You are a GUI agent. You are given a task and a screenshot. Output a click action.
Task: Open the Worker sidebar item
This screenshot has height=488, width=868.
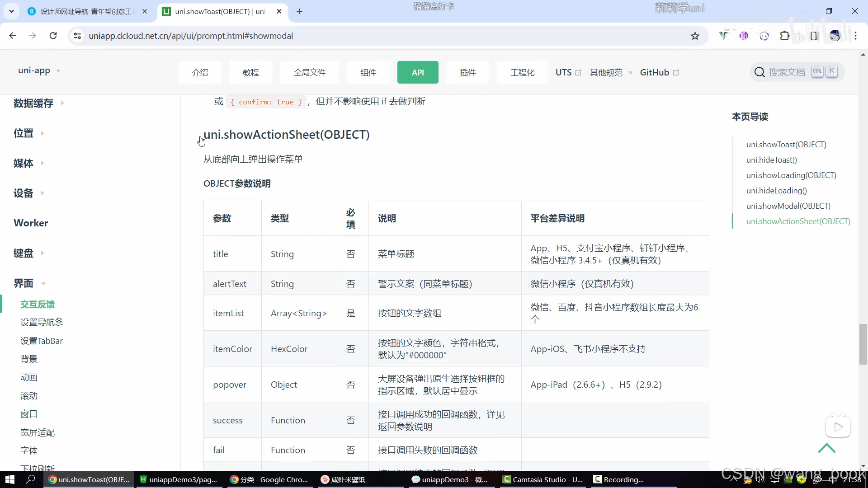[31, 223]
